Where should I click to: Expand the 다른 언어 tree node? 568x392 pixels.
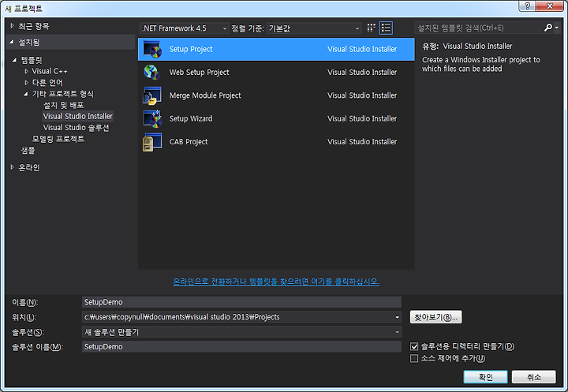(x=26, y=83)
